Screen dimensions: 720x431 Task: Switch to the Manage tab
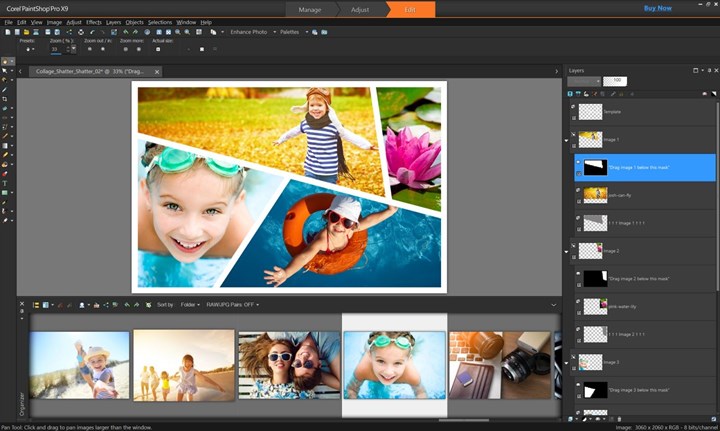coord(311,9)
